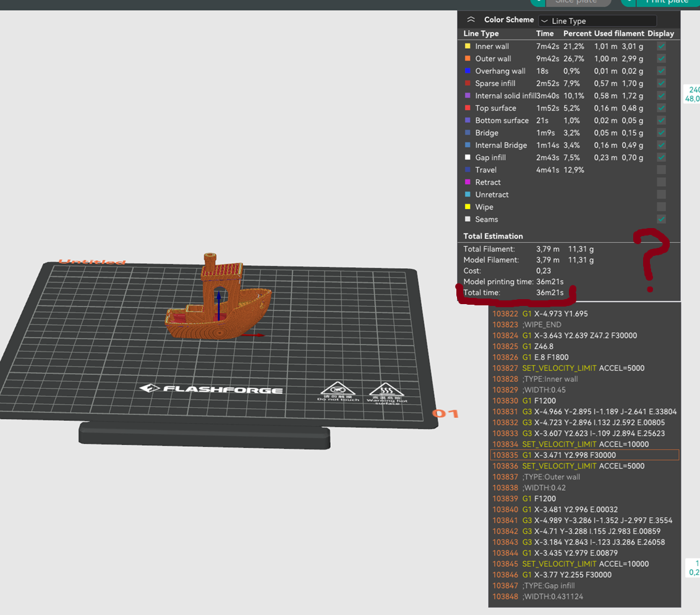
Task: Open the Line Type color scheme dropdown
Action: (x=597, y=21)
